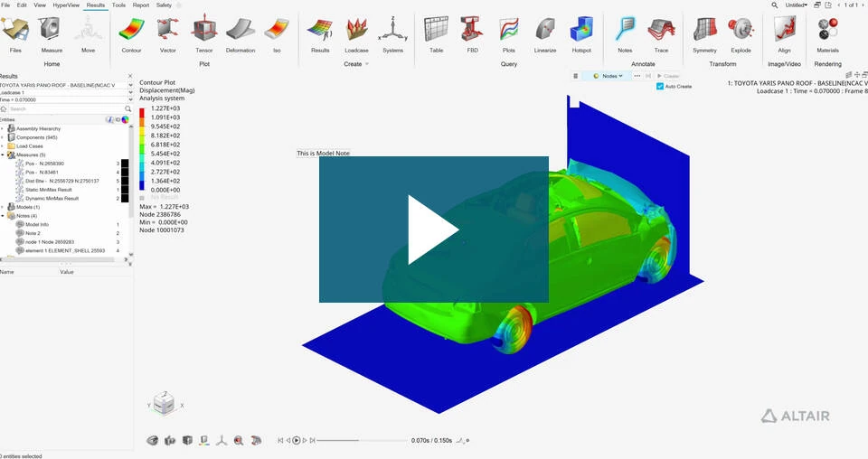The image size is (868, 459).
Task: Switch to the Tools ribbon tab
Action: pyautogui.click(x=118, y=5)
